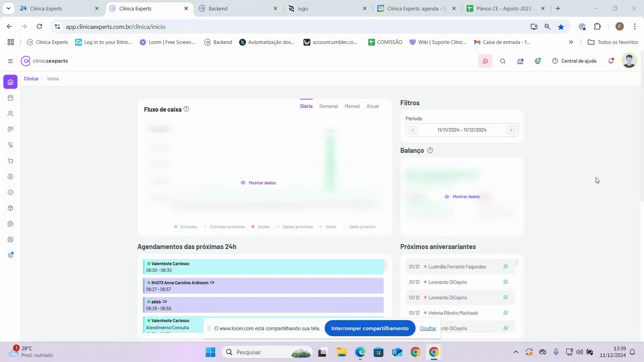644x362 pixels.
Task: Go to next period with right arrow
Action: 511,130
